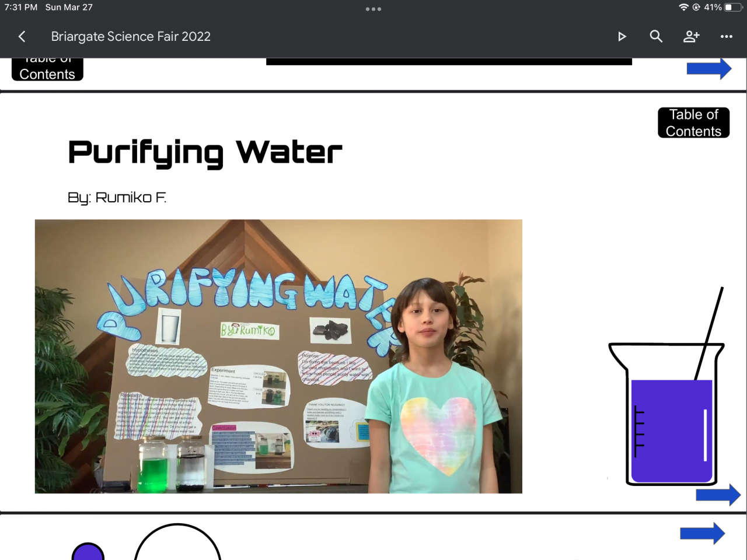Tap the blue arrow on the previous slide
747x560 pixels.
coord(709,68)
